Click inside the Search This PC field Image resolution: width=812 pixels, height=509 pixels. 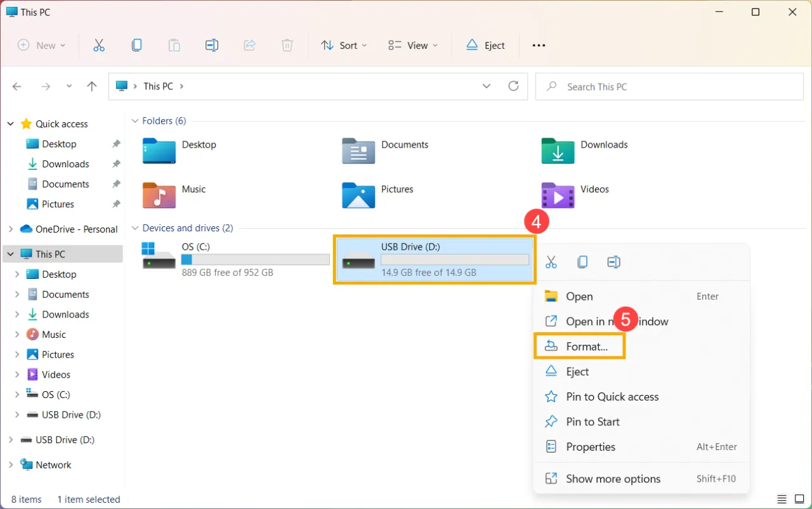click(669, 86)
